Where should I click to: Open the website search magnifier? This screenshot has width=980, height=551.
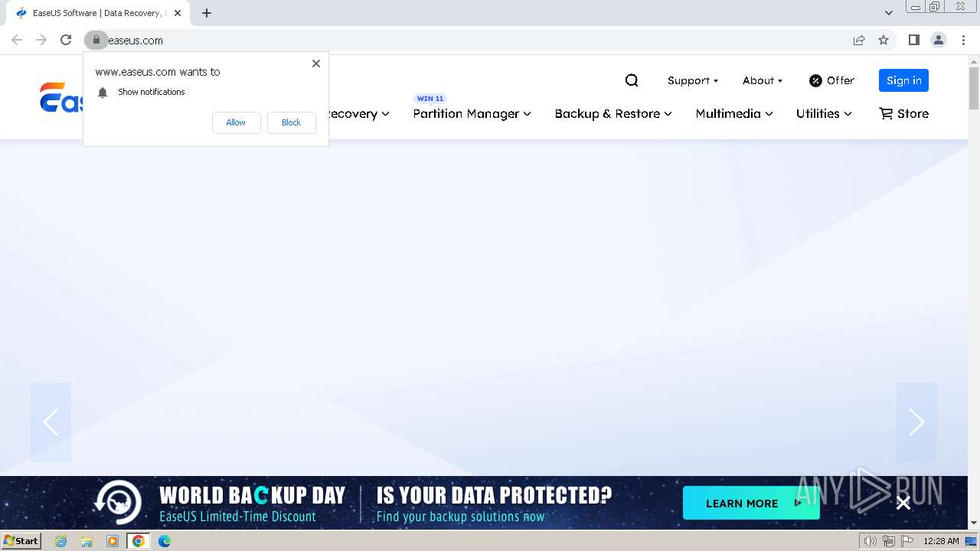pyautogui.click(x=632, y=80)
